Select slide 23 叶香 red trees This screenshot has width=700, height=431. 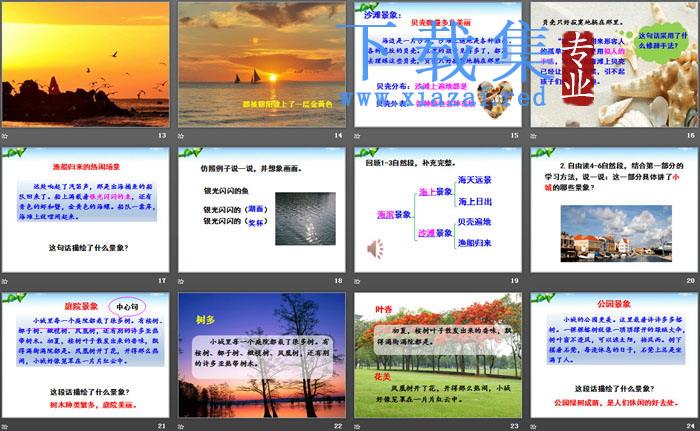pyautogui.click(x=438, y=355)
